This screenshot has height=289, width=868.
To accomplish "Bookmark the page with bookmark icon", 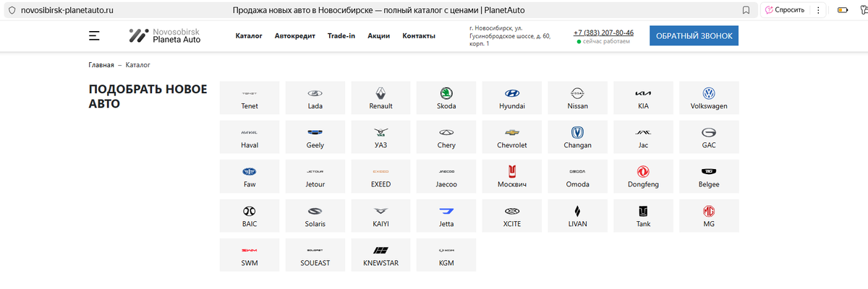I will pos(746,10).
